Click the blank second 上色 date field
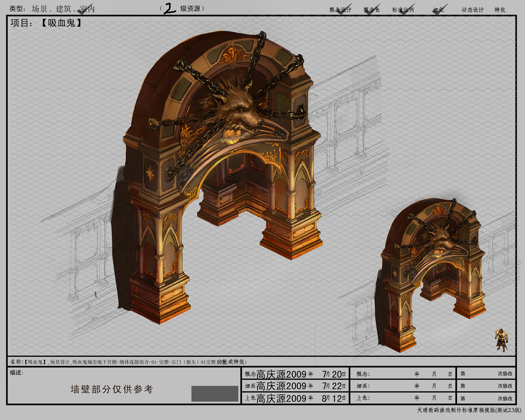 [x=403, y=398]
